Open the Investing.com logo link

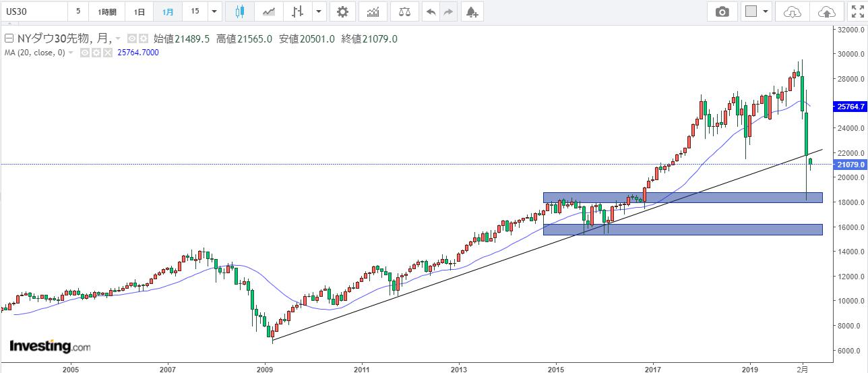pyautogui.click(x=50, y=346)
